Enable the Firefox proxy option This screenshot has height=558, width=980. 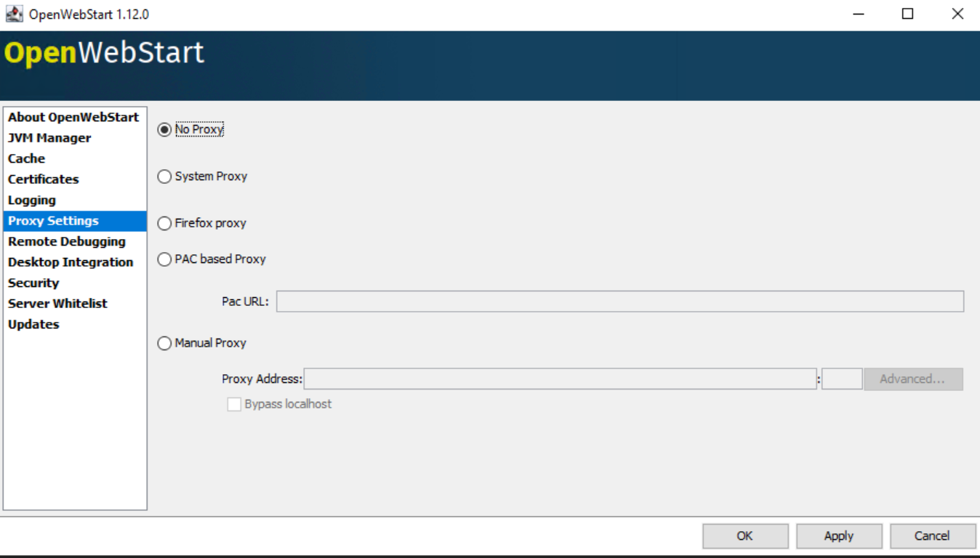(x=164, y=223)
